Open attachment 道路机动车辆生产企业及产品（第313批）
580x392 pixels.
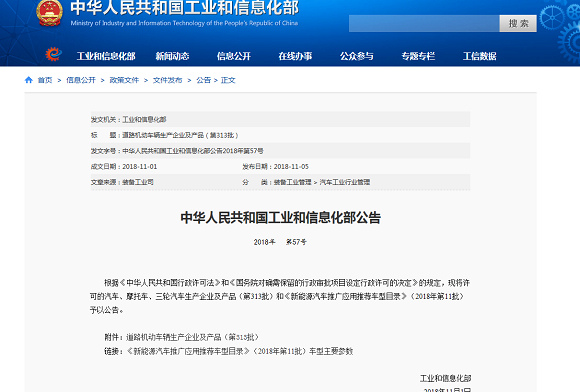(192, 337)
